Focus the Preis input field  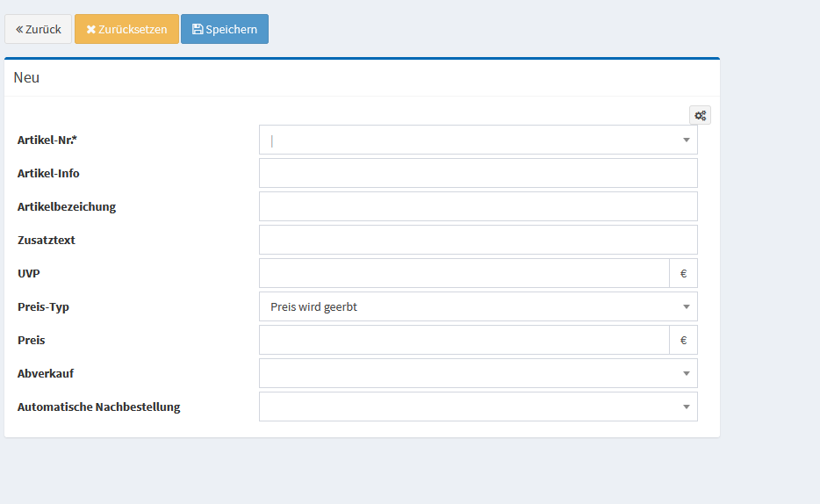pos(464,340)
